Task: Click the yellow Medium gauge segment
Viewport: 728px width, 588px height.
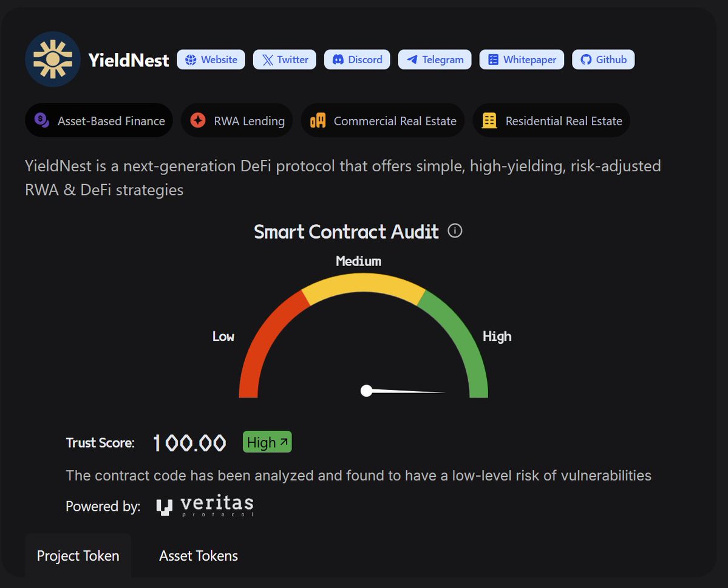Action: (364, 283)
